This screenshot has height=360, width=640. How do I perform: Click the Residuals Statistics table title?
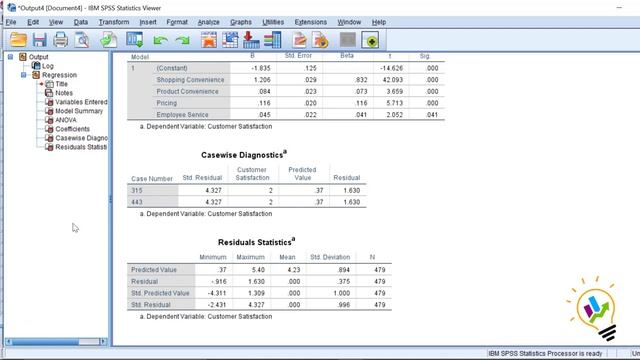pyautogui.click(x=256, y=242)
